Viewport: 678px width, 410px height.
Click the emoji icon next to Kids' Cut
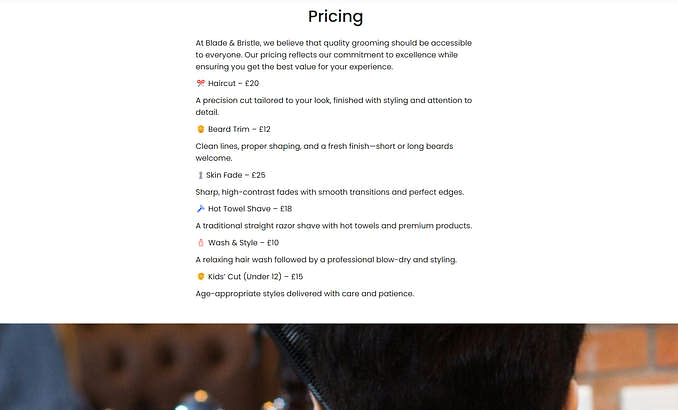(x=200, y=276)
